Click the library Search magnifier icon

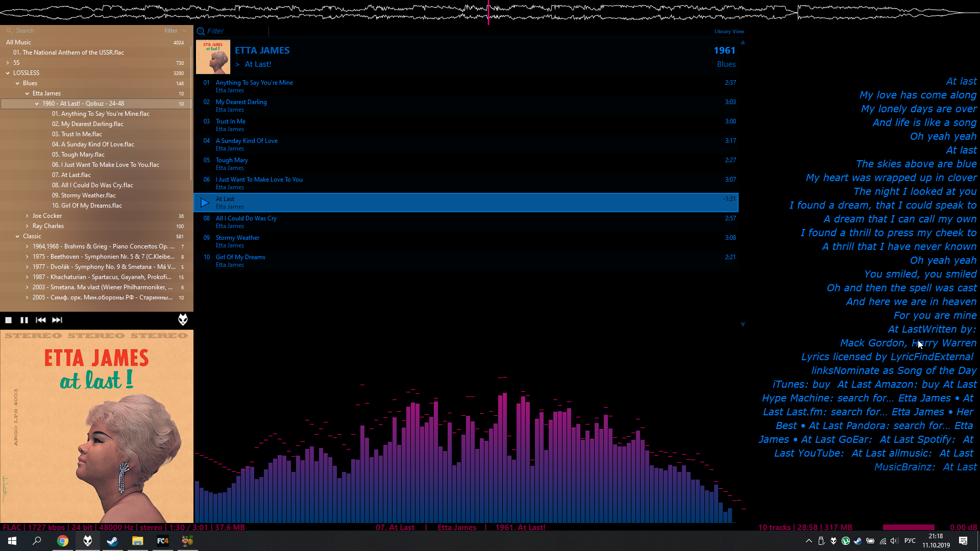(9, 31)
